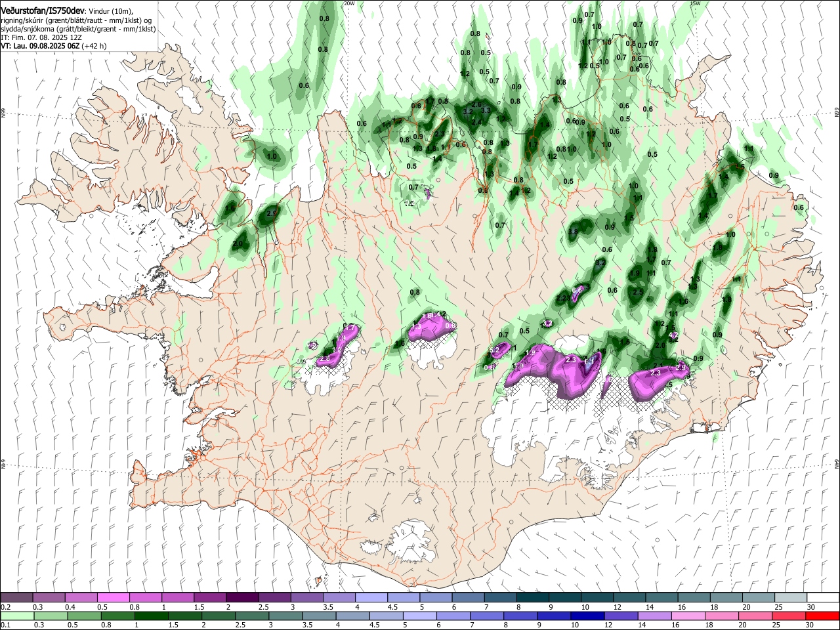Pick the rain legend swatch for 0.8–1 mm
The height and width of the screenshot is (630, 840).
tap(117, 616)
